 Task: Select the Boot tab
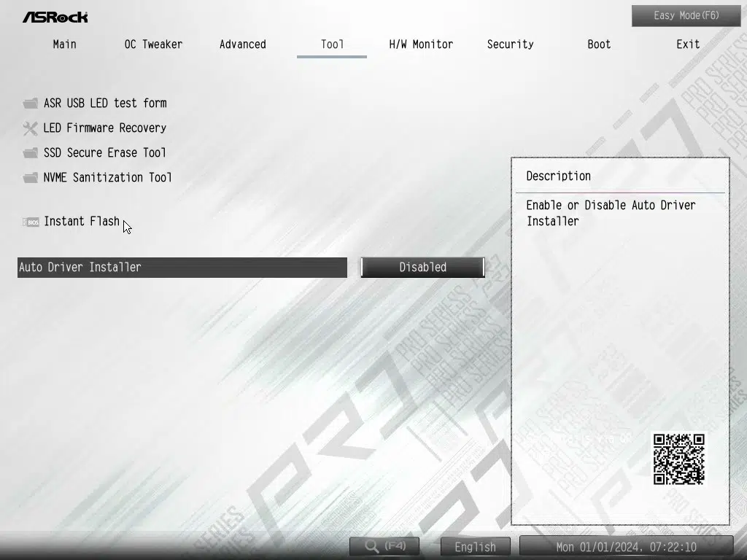(x=599, y=44)
